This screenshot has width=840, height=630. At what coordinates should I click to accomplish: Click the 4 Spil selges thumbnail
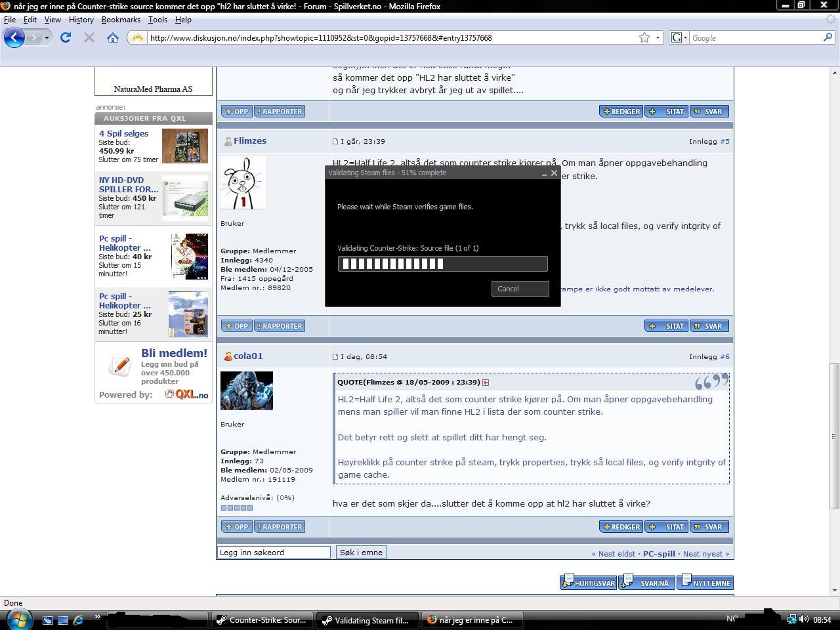pos(185,146)
